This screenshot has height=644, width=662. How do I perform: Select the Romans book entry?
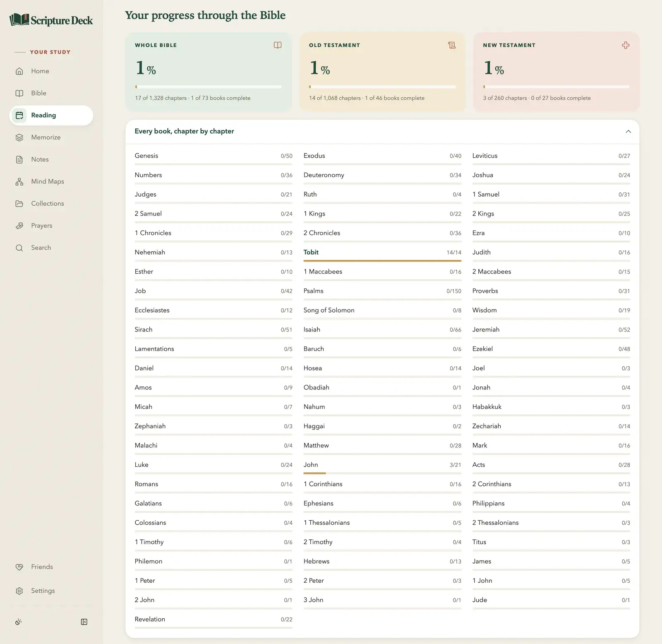pos(213,486)
